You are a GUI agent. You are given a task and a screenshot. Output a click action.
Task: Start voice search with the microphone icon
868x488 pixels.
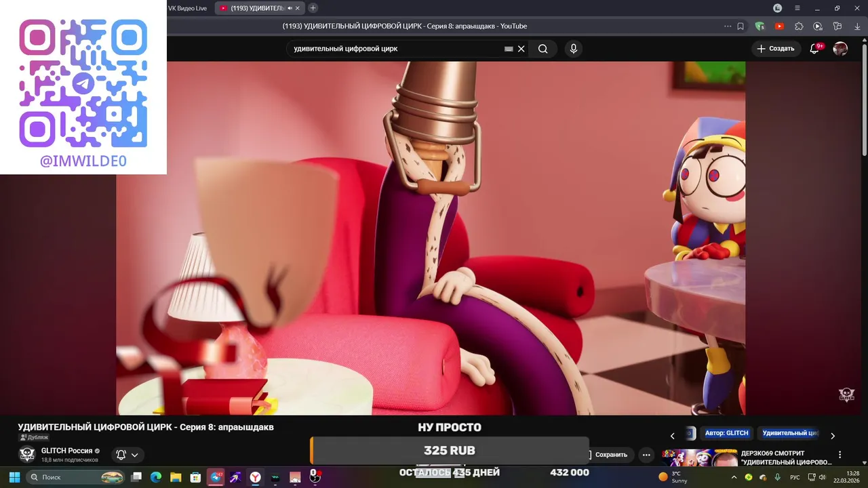[574, 49]
